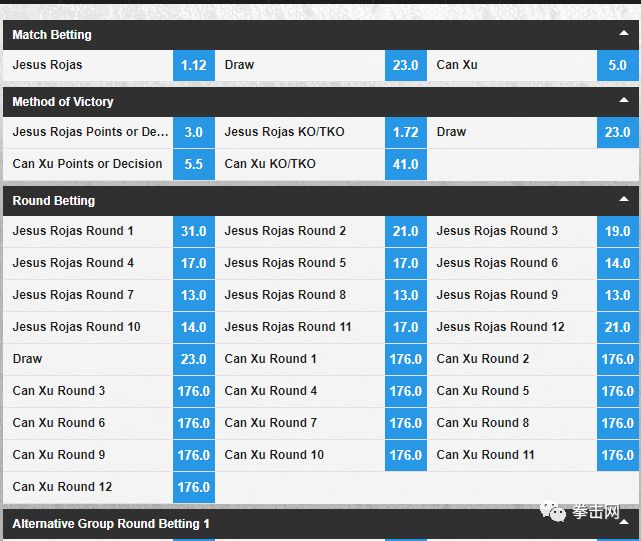This screenshot has height=541, width=641.
Task: Click the Jesus Rojas Round 12 label
Action: (500, 327)
